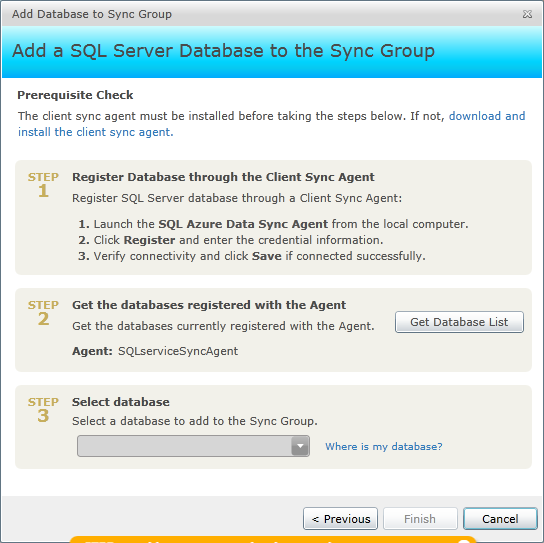Click the Get the databases registered with the Agent heading
Screen dimensions: 544x543
click(x=209, y=305)
